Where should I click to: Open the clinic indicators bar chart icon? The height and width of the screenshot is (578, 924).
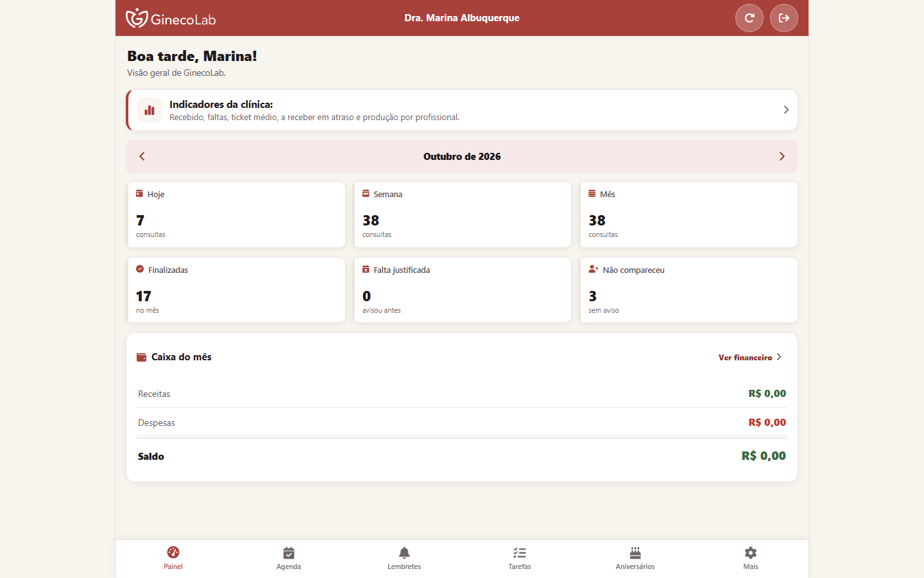[x=150, y=110]
